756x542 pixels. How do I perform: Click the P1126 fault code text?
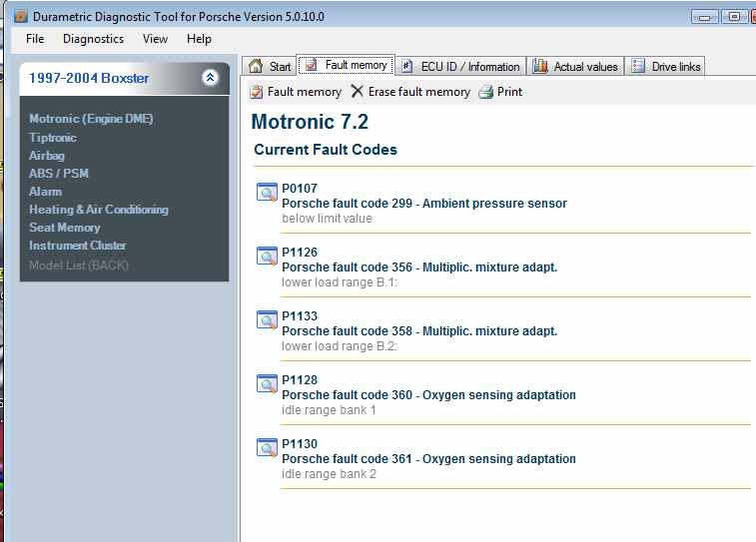point(300,253)
